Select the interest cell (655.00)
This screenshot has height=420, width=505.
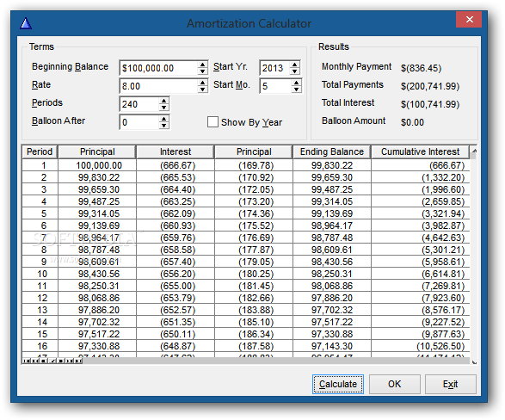tap(176, 286)
